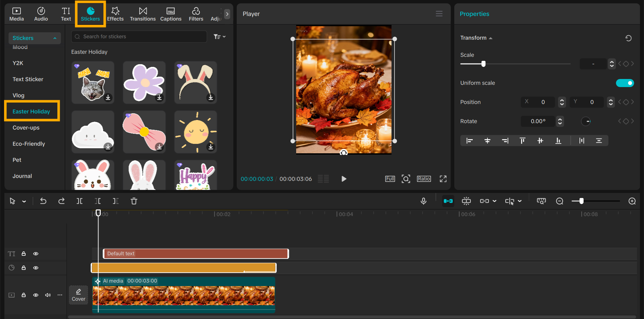Image resolution: width=644 pixels, height=319 pixels.
Task: Open the Transitions panel
Action: tap(142, 13)
